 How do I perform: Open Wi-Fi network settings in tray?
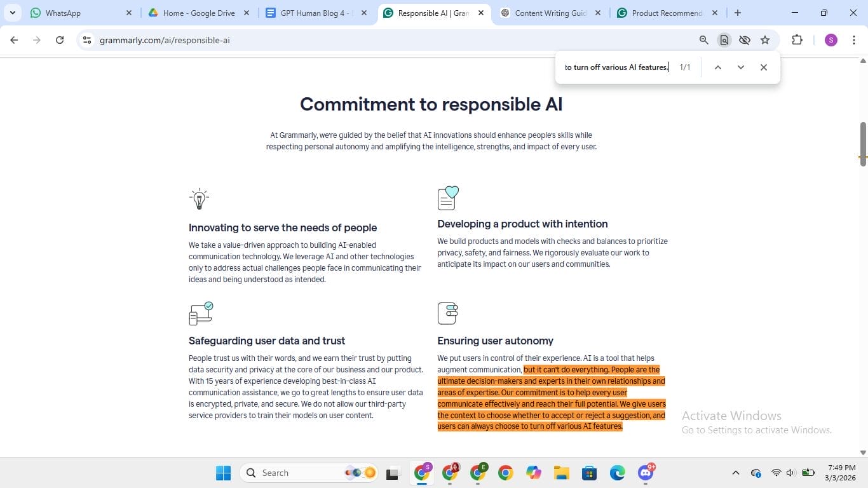click(776, 473)
